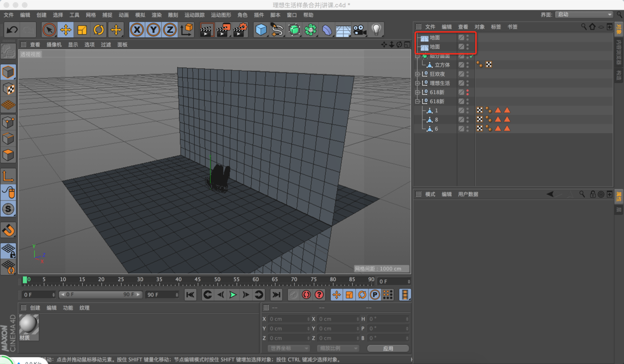Click the light bulb icon
624x364 pixels.
click(x=376, y=30)
